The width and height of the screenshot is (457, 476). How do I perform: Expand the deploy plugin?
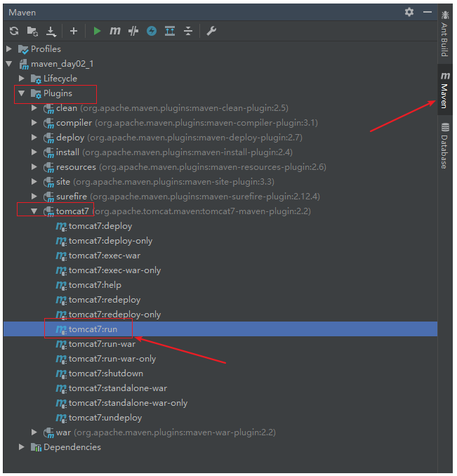click(x=34, y=137)
